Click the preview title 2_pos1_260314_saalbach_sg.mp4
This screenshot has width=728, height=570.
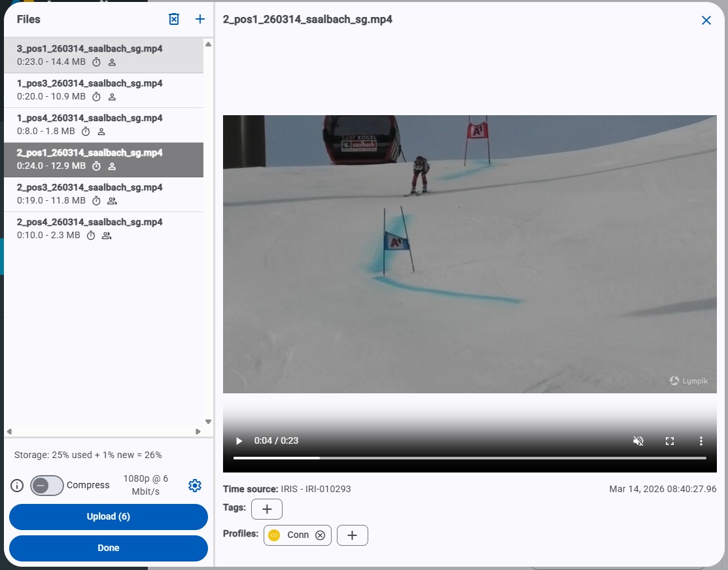(307, 20)
